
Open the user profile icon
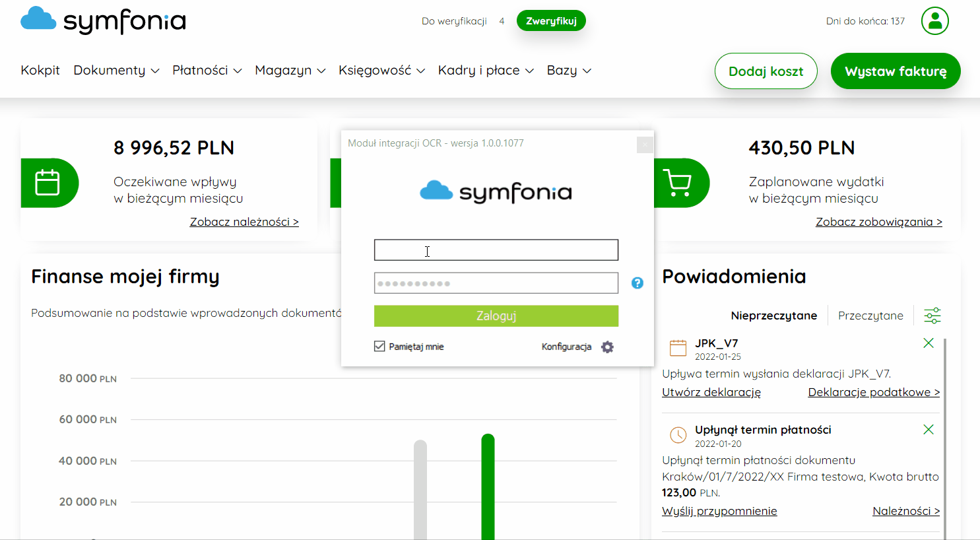pos(935,21)
